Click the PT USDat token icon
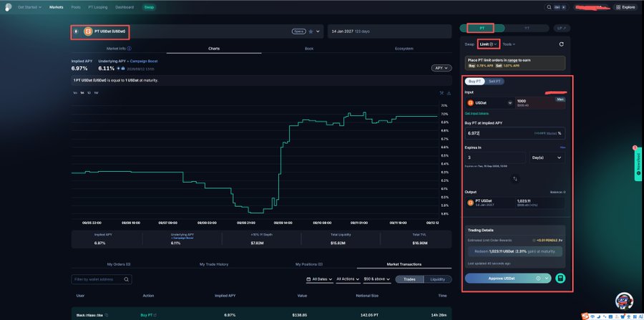The width and height of the screenshot is (644, 320). pyautogui.click(x=88, y=31)
